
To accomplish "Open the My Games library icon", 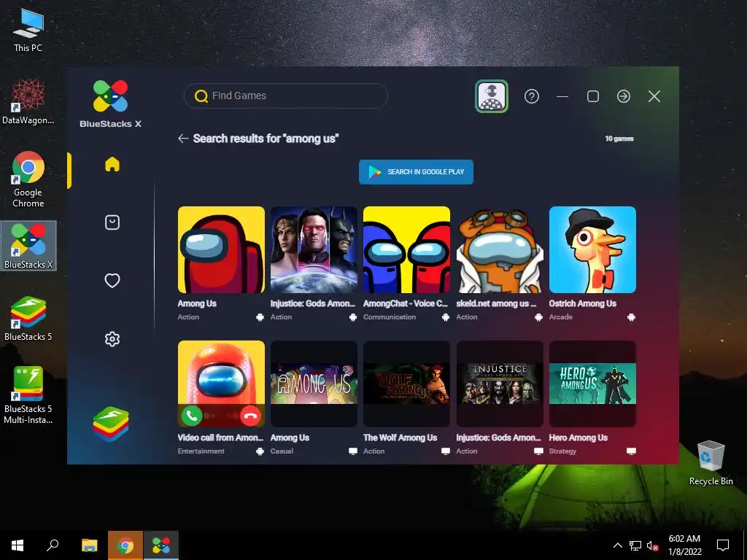I will tap(112, 222).
